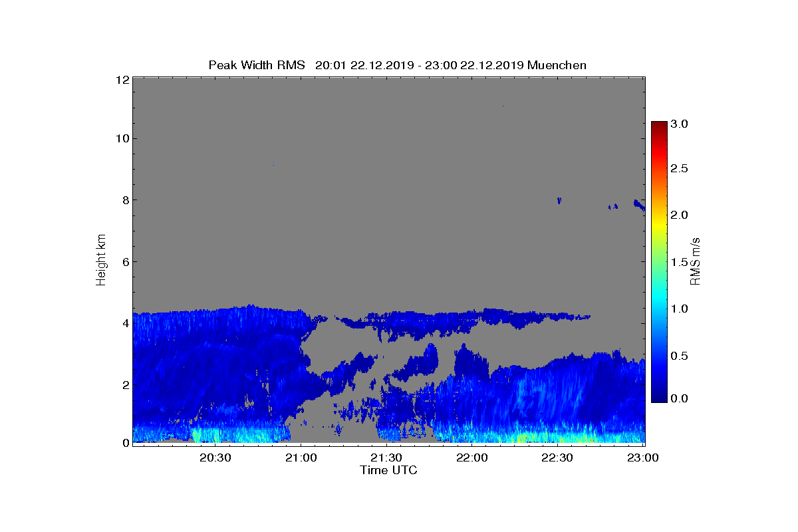The height and width of the screenshot is (532, 798).
Task: Click the 23:00 time tick label
Action: 642,458
